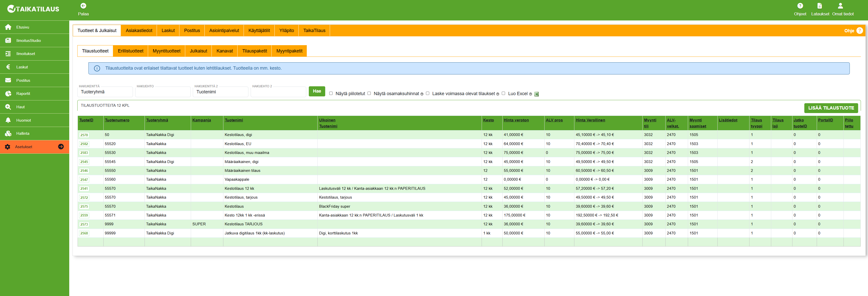Viewport: 868px width, 296px height.
Task: Open Hallinta icon in the sidebar
Action: 8,133
